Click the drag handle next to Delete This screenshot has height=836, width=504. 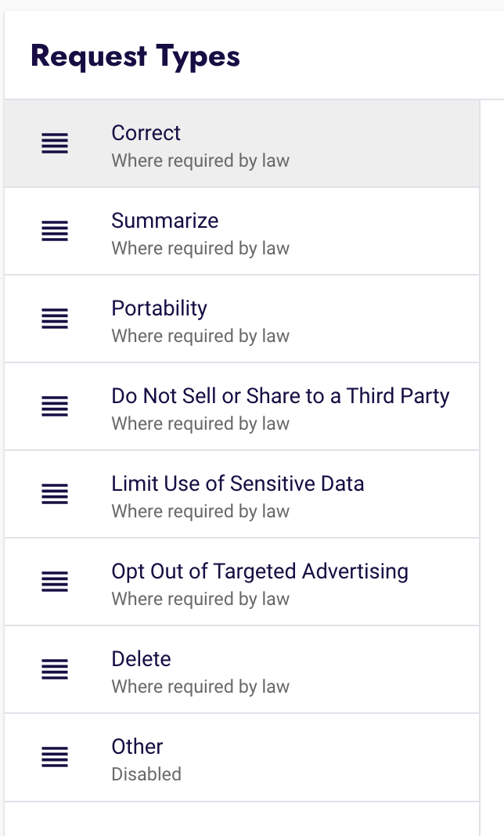click(x=54, y=670)
